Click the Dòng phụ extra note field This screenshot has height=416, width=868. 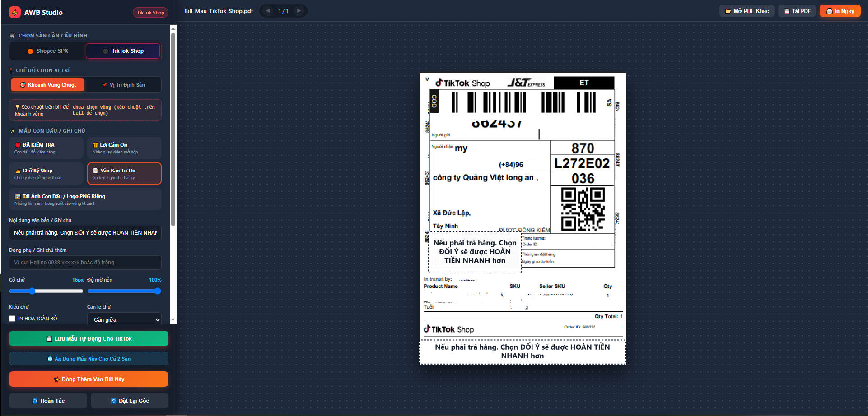85,263
